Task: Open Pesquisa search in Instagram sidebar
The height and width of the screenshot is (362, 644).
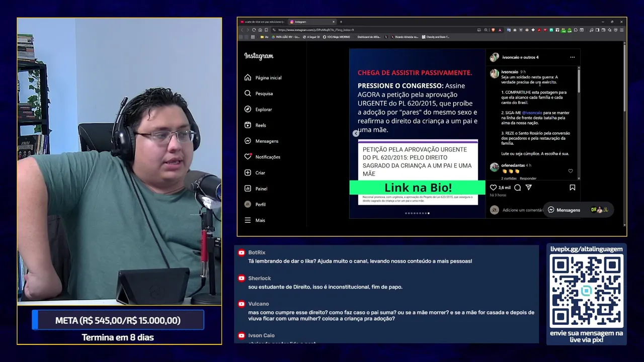Action: [x=259, y=94]
